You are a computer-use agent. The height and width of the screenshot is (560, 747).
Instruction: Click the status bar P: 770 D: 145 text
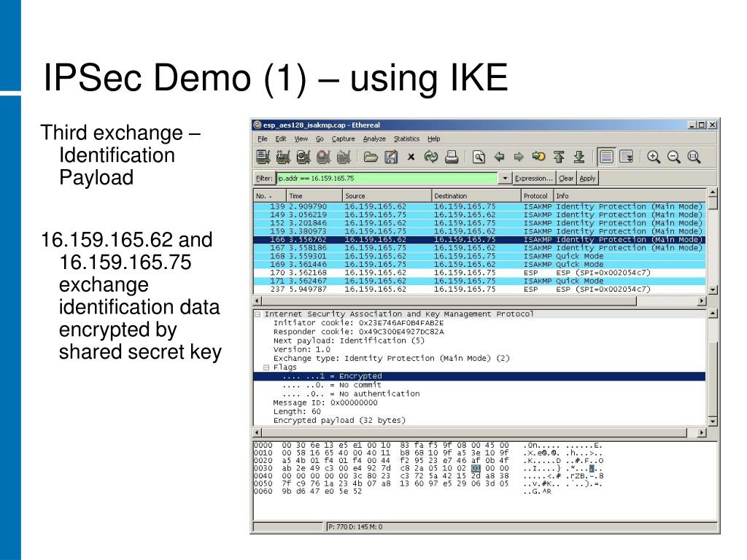click(x=355, y=526)
